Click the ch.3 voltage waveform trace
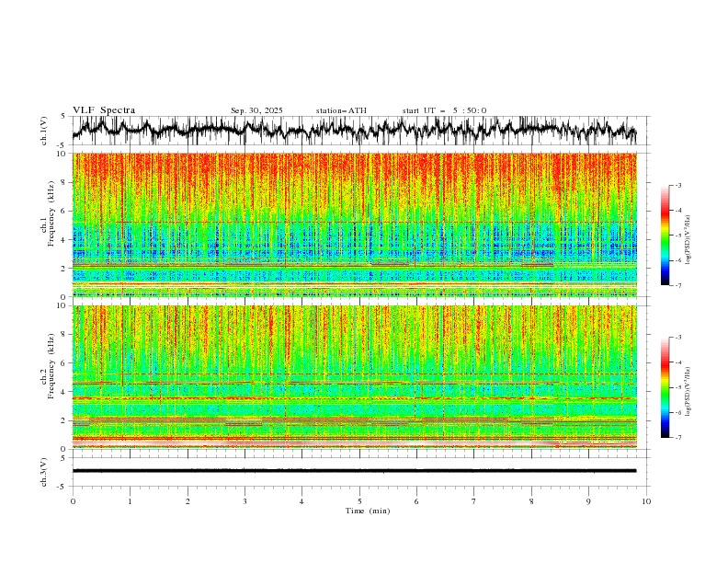 [x=354, y=471]
